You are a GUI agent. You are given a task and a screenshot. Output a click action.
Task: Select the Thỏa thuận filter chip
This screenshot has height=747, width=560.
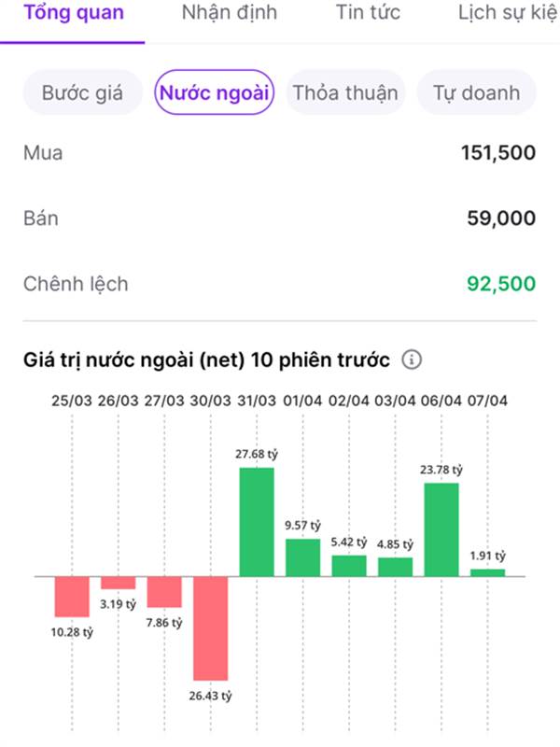[345, 93]
